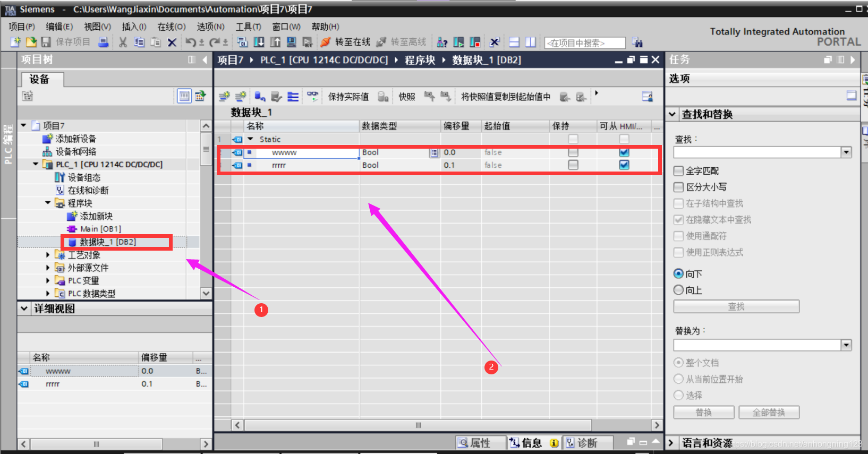Click cross-reference icon in toolbar
The image size is (868, 454).
[495, 42]
